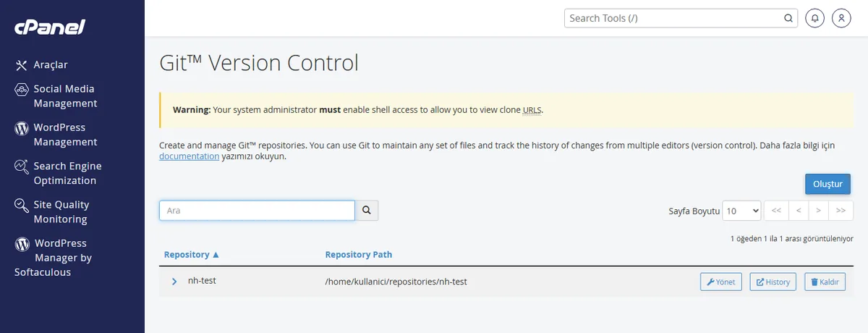Go to the last page button
Image resolution: width=868 pixels, height=333 pixels.
pyautogui.click(x=841, y=211)
